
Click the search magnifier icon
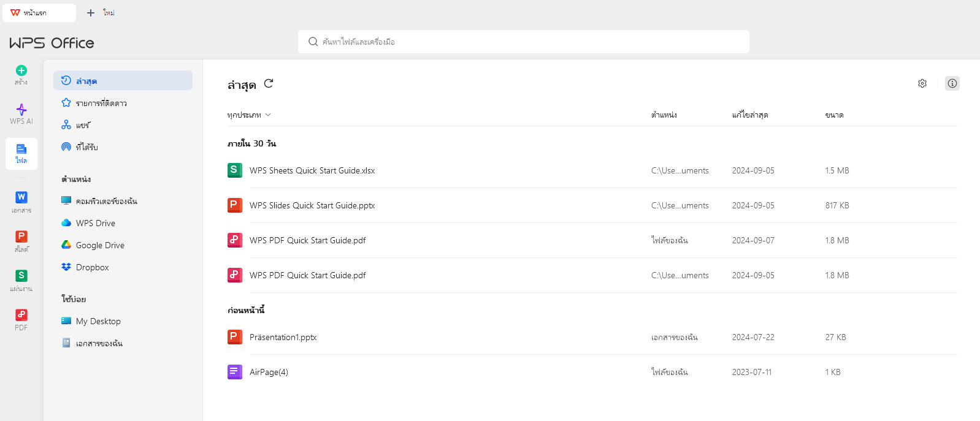click(x=313, y=42)
